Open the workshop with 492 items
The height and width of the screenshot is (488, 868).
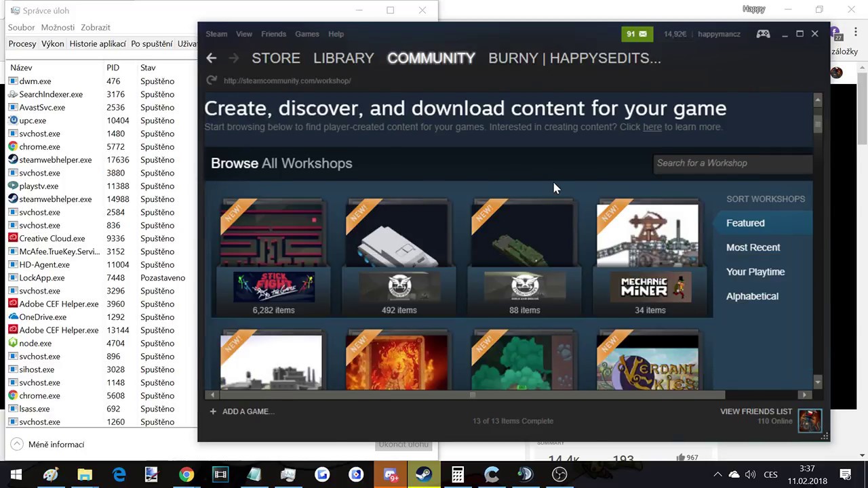399,258
